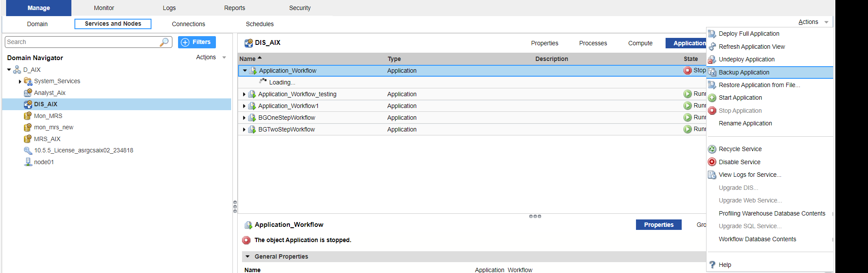The image size is (868, 273).
Task: Open the top-right Actions menu
Action: 813,22
